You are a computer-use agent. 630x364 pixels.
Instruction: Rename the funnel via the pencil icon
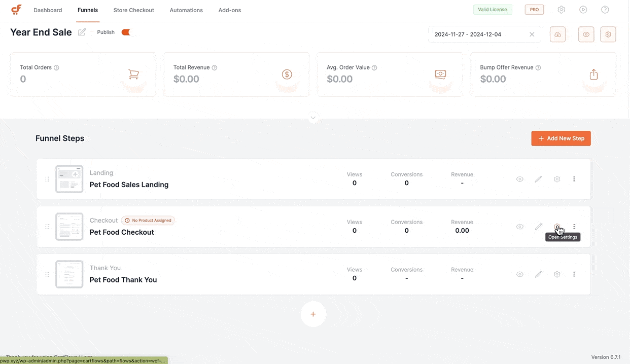(x=82, y=32)
